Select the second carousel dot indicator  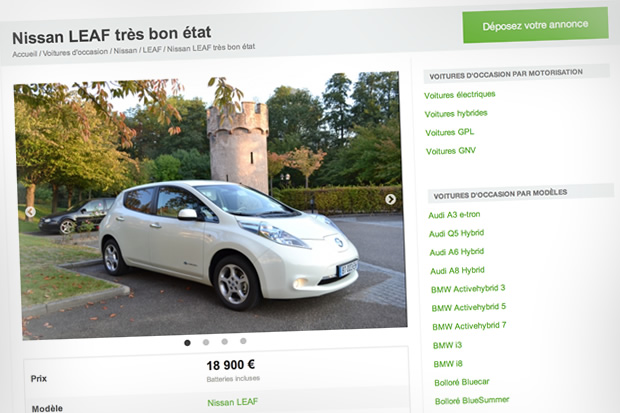point(206,342)
